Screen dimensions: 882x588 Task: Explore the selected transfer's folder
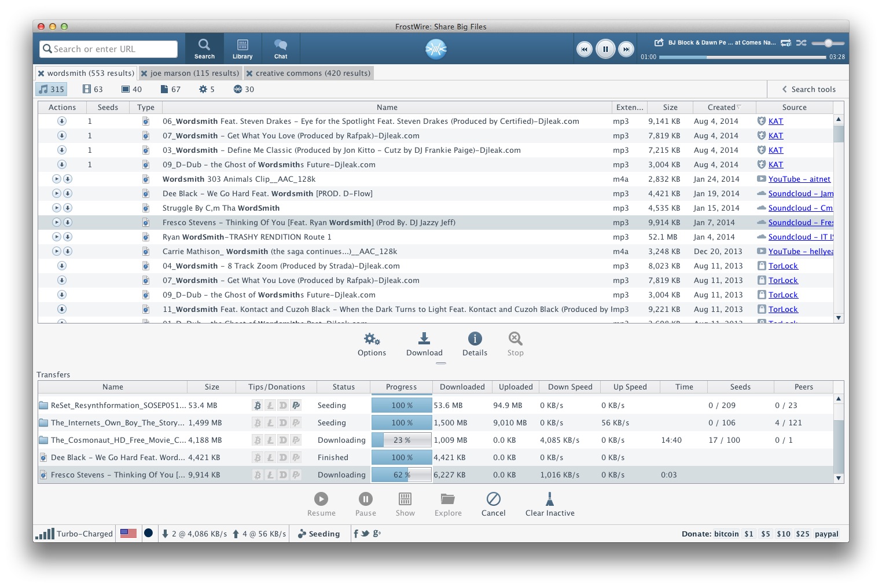(x=448, y=505)
